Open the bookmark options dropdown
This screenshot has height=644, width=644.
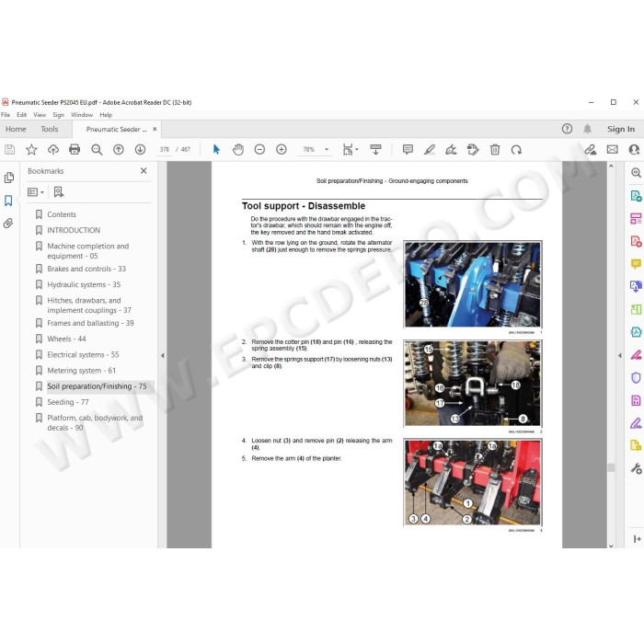pyautogui.click(x=36, y=191)
